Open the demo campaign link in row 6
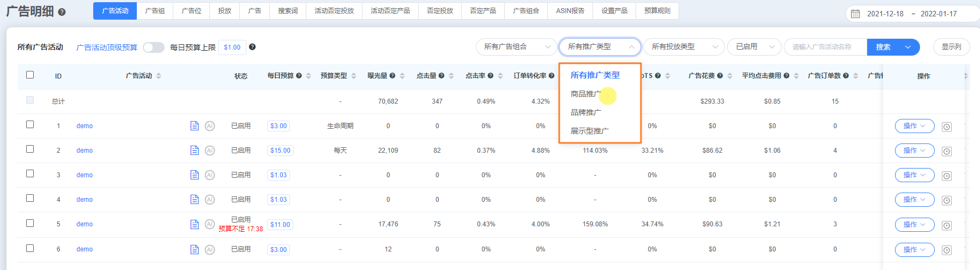This screenshot has height=270, width=980. 84,249
